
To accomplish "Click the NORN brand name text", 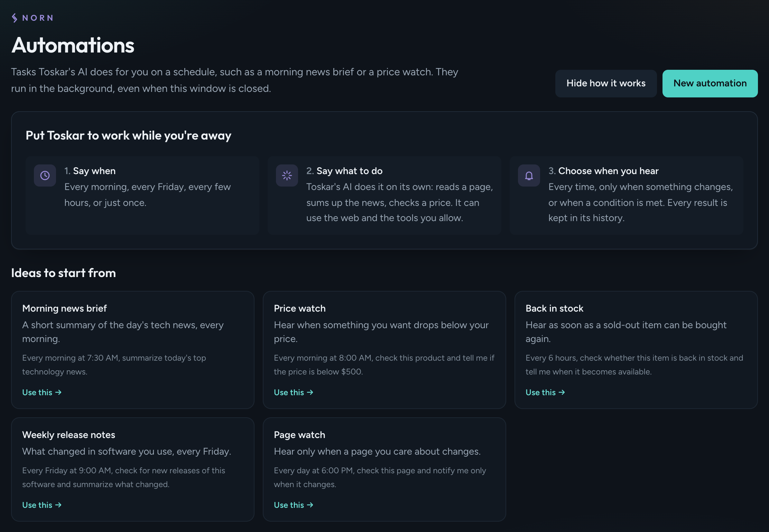I will pos(38,18).
